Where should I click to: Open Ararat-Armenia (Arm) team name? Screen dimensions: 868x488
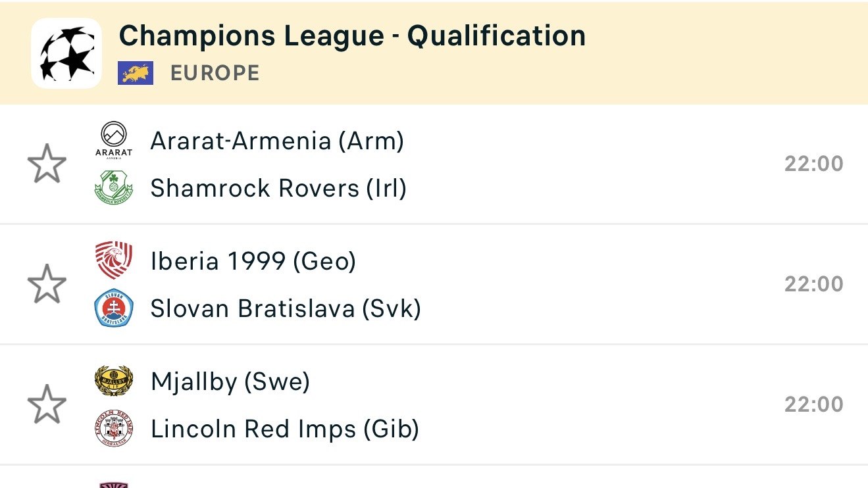pos(277,140)
